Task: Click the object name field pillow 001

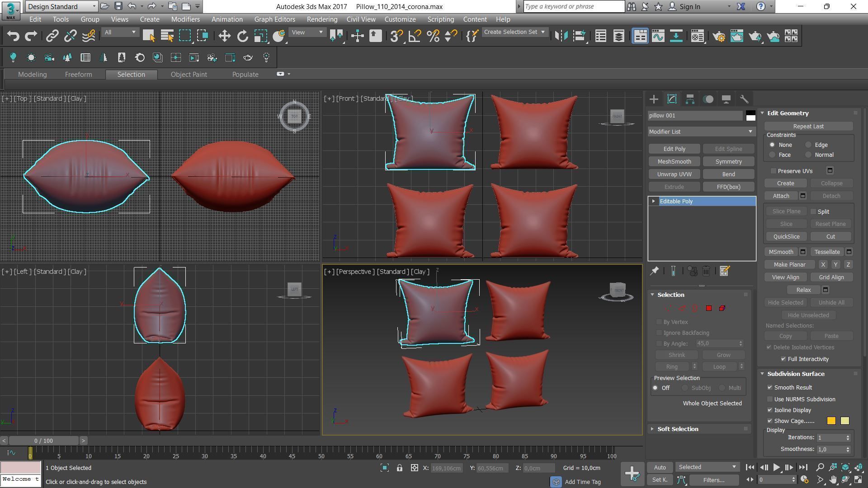Action: tap(695, 116)
